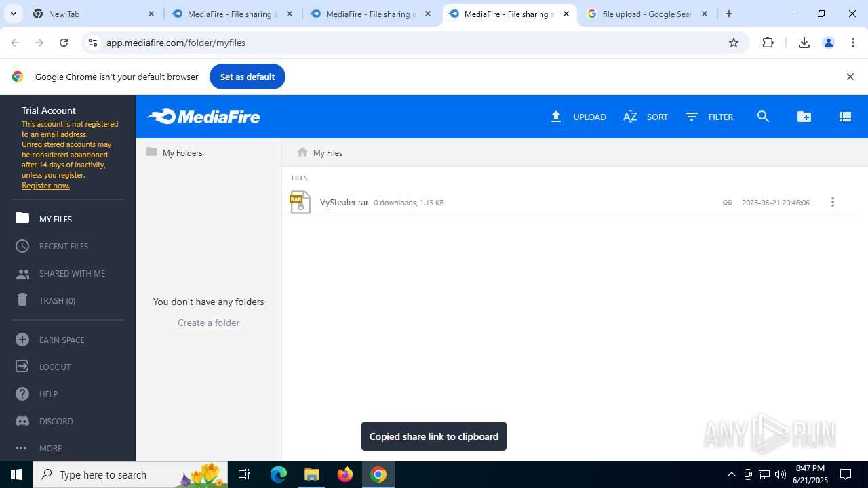This screenshot has width=868, height=488.
Task: Dismiss the default browser infobar
Action: tap(850, 77)
